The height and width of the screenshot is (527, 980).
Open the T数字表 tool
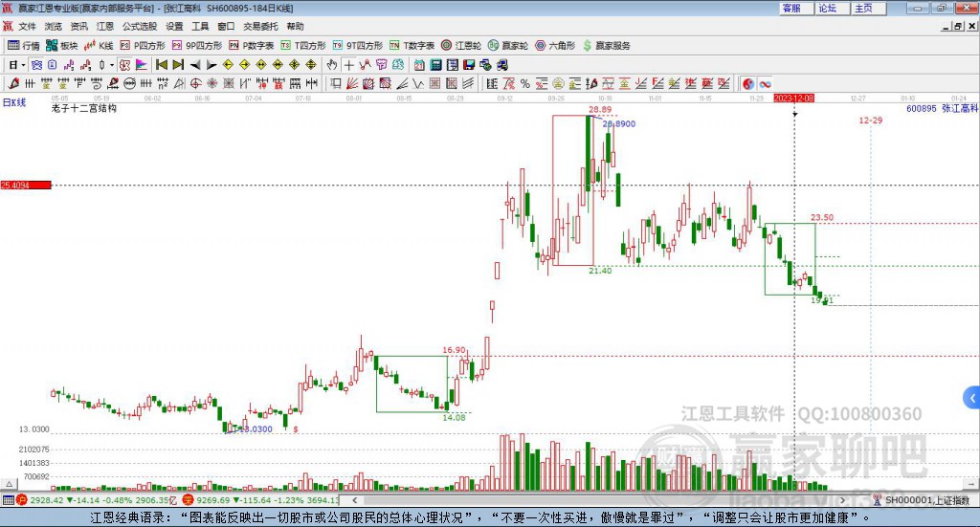[x=412, y=46]
